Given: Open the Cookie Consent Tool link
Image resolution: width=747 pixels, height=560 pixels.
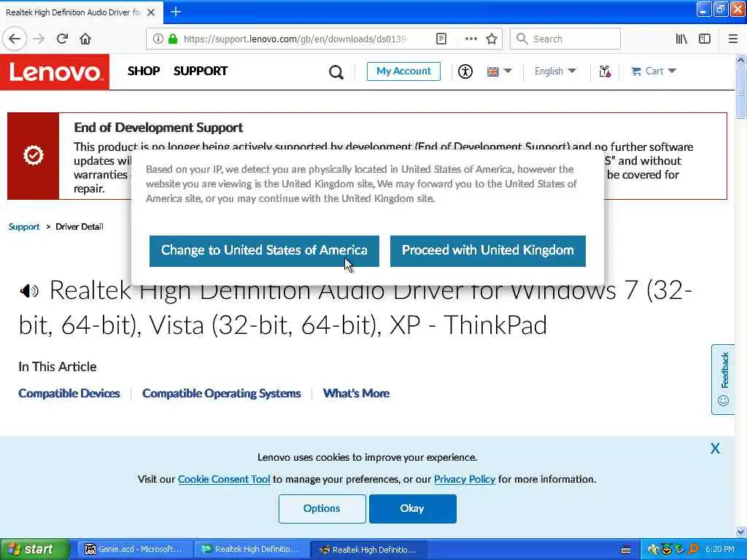Looking at the screenshot, I should [224, 479].
